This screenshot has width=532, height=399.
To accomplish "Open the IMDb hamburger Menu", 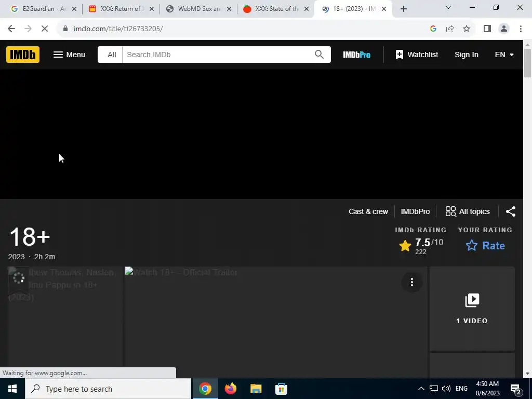I will click(69, 55).
